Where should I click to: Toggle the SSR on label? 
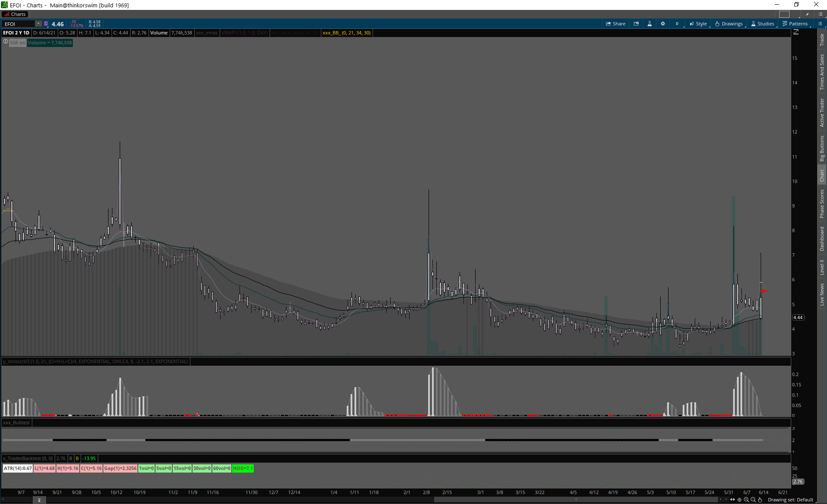tap(18, 43)
